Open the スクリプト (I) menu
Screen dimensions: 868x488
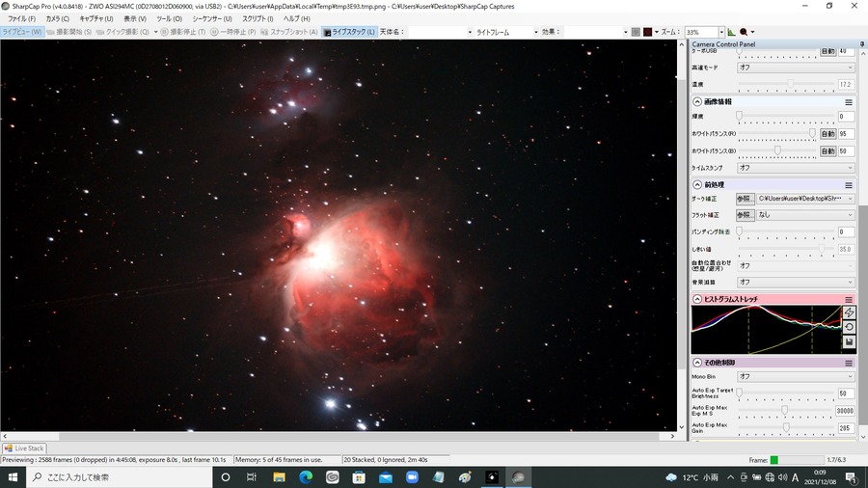(x=258, y=19)
